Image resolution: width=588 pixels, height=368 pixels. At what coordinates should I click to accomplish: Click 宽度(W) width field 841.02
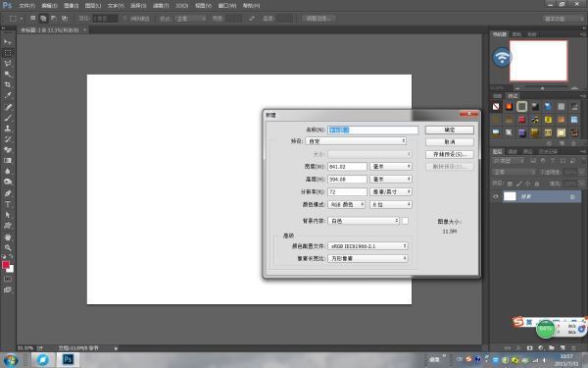347,167
